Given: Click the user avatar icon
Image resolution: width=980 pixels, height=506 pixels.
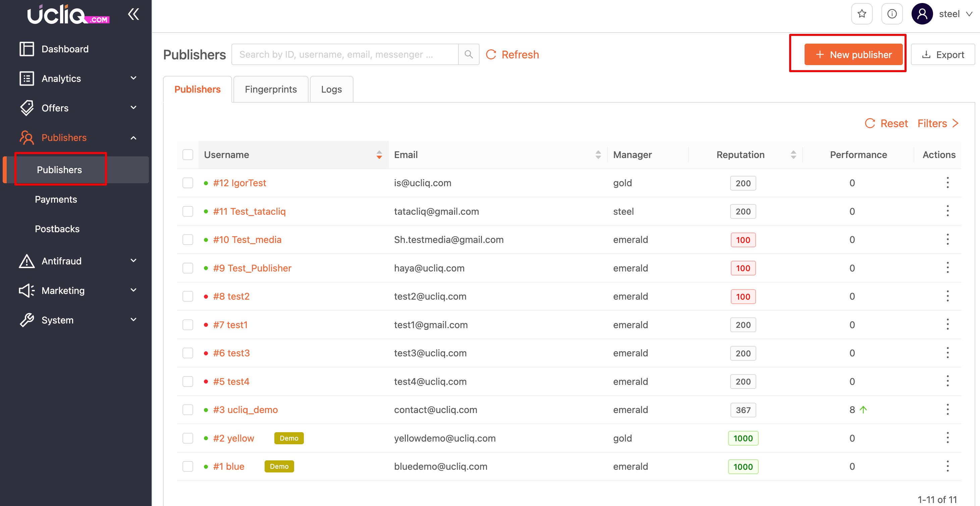Looking at the screenshot, I should (x=921, y=14).
